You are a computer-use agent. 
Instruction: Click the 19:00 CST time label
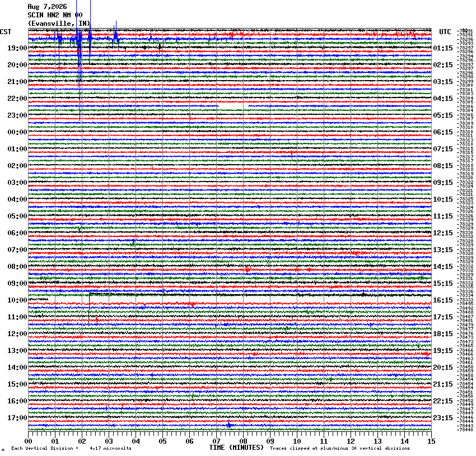pos(17,48)
